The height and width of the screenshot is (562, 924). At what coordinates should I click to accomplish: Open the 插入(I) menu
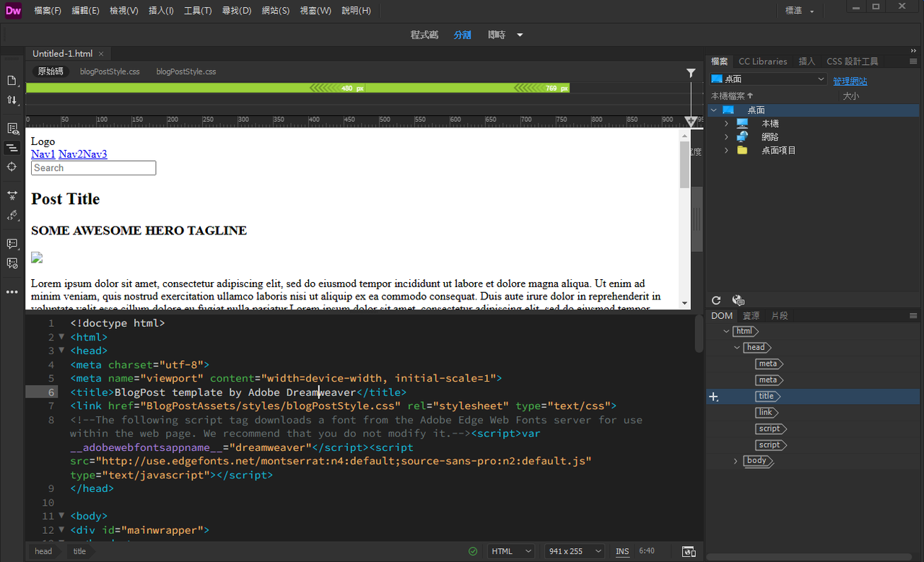click(x=161, y=11)
